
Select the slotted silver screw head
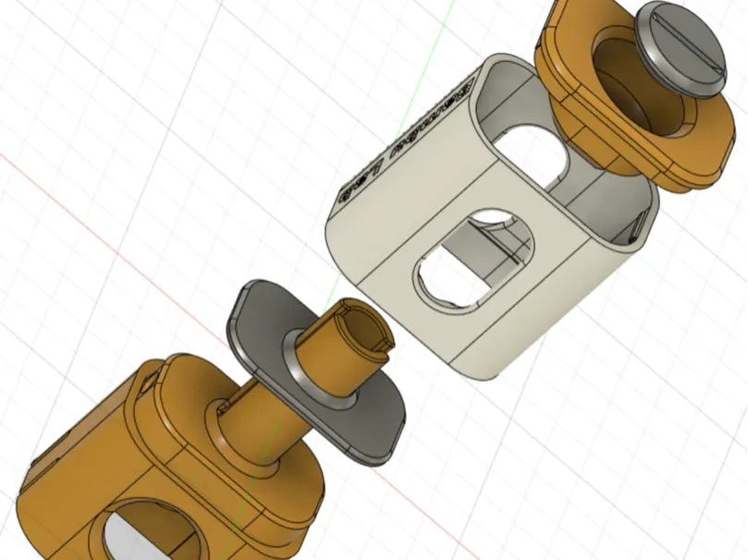pyautogui.click(x=682, y=49)
